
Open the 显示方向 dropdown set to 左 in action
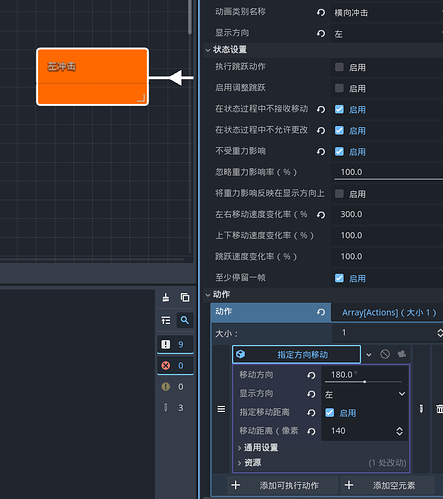coord(365,394)
